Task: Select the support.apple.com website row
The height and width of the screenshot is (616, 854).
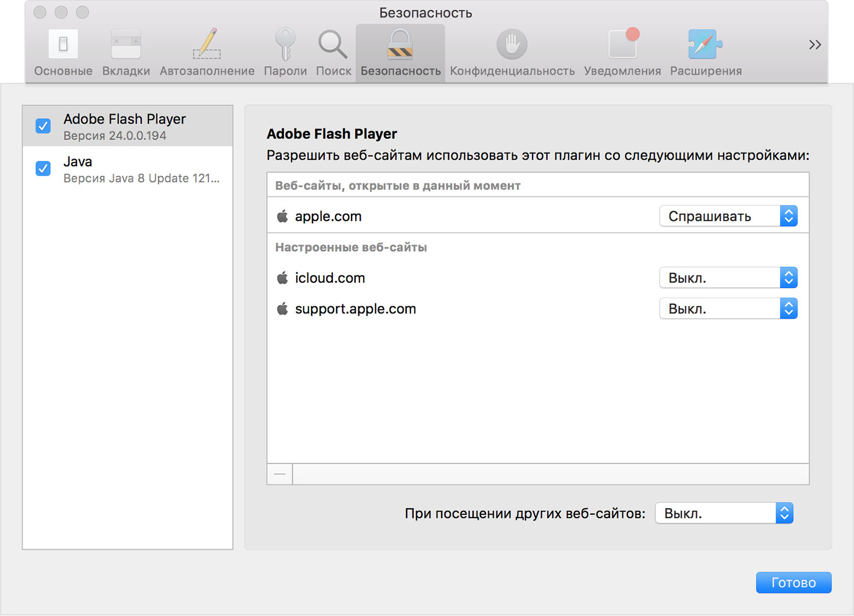Action: pyautogui.click(x=538, y=309)
